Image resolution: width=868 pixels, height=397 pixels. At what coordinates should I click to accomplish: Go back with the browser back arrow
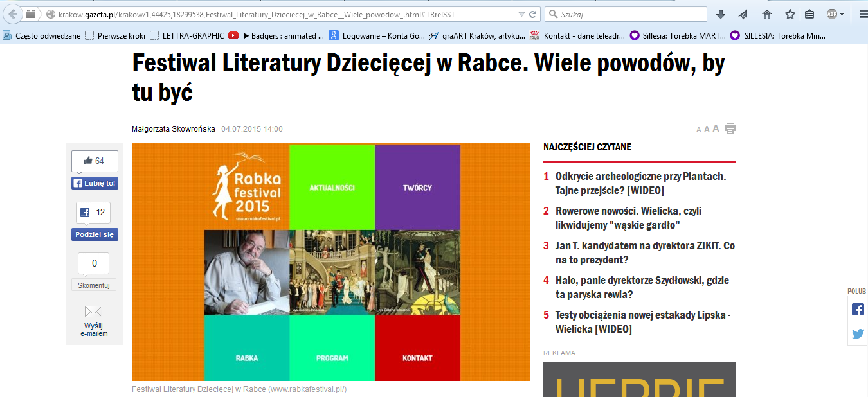[x=13, y=14]
